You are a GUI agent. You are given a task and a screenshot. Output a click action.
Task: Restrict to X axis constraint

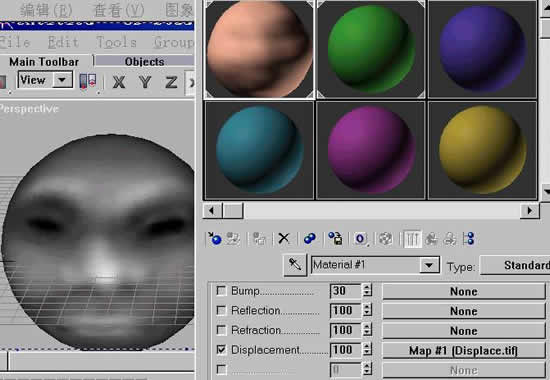(x=119, y=82)
